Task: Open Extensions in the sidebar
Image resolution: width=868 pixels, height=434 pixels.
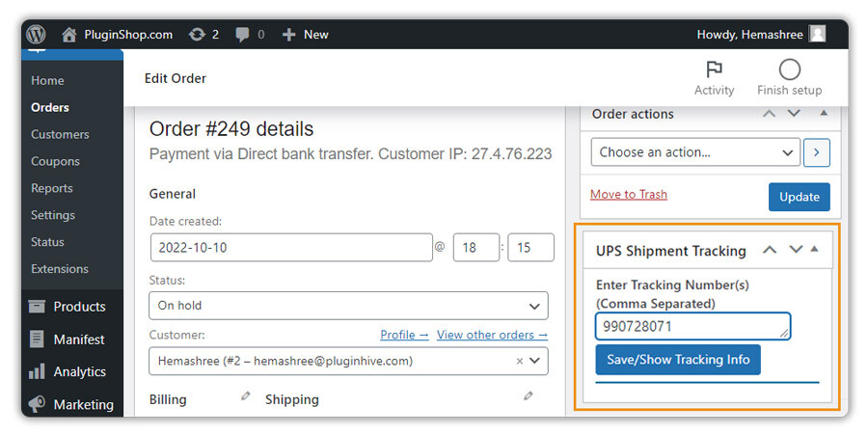Action: 60,269
